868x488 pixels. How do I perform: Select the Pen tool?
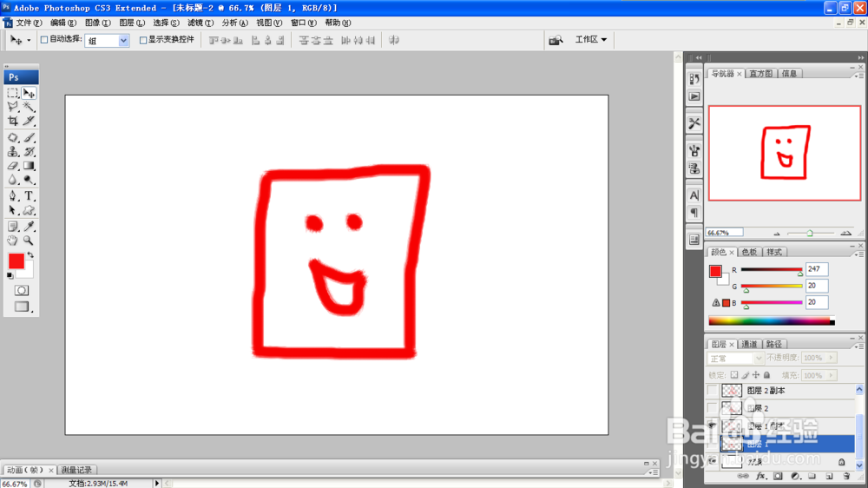pyautogui.click(x=13, y=196)
